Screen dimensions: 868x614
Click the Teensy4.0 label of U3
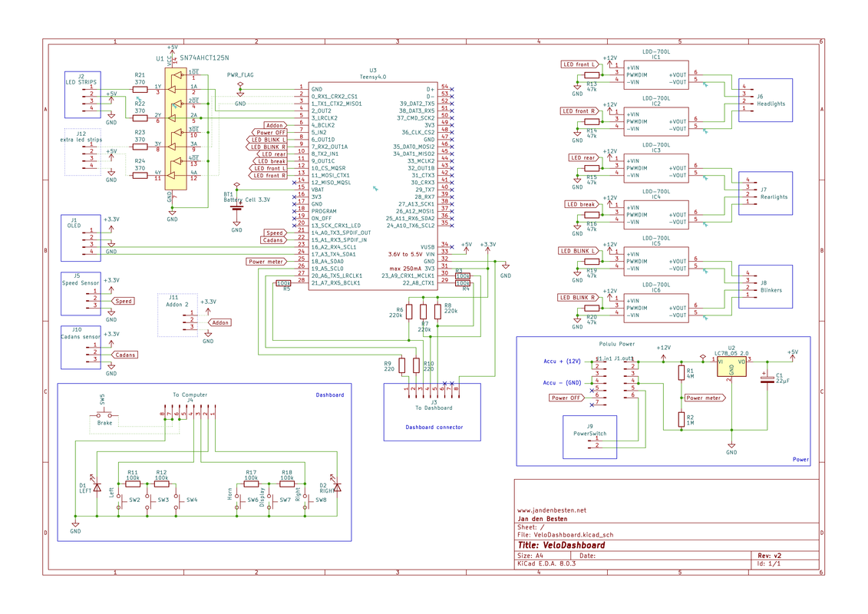point(373,77)
